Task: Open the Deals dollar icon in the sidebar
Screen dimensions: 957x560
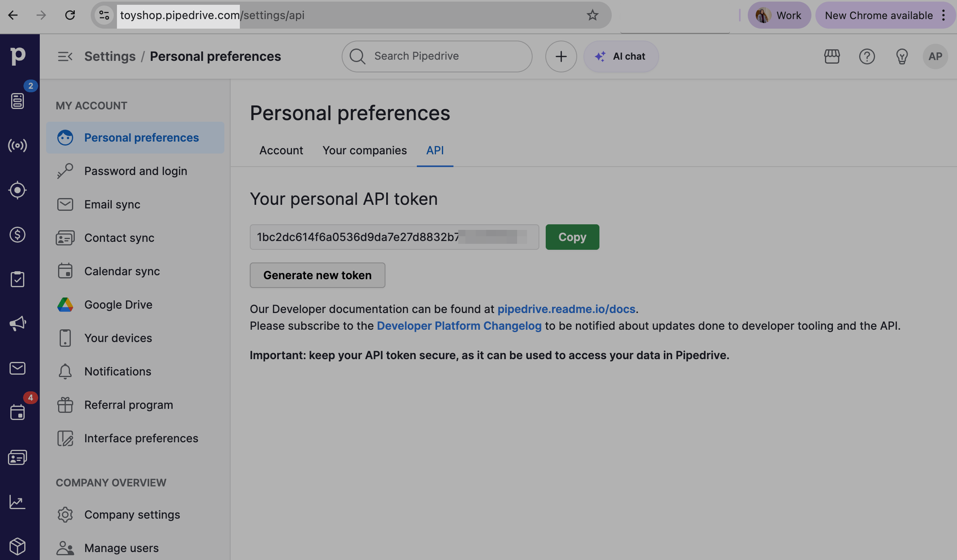Action: pyautogui.click(x=18, y=235)
